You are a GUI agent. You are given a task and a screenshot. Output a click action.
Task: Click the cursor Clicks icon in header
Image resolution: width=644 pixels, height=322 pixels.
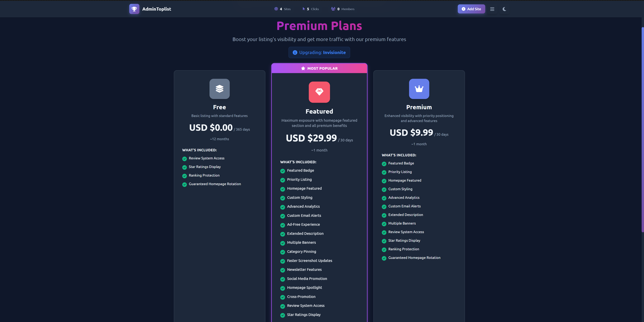pyautogui.click(x=304, y=9)
